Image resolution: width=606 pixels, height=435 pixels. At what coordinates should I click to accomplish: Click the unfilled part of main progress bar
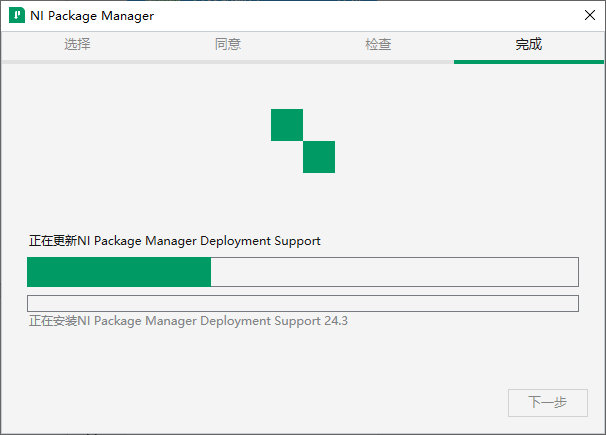(394, 272)
